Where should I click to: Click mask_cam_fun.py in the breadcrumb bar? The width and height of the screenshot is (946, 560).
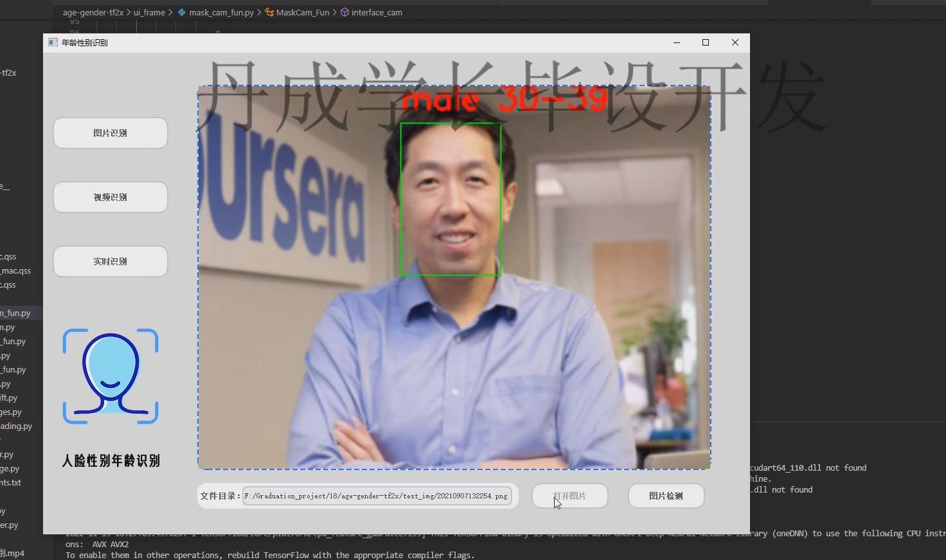tap(220, 12)
